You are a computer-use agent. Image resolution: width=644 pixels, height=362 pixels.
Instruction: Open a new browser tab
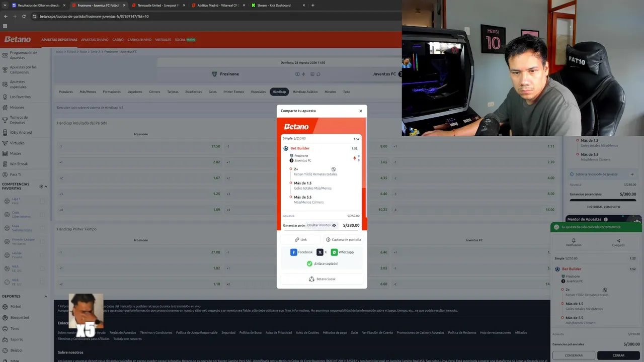point(313,6)
